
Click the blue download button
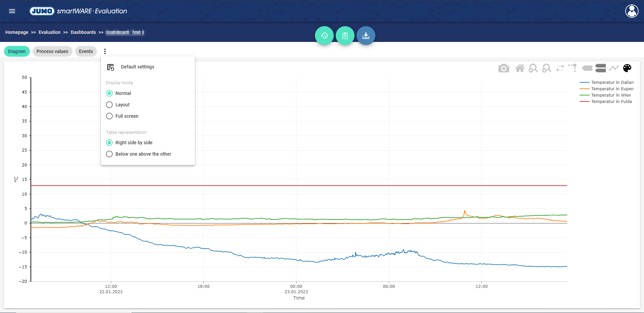pyautogui.click(x=366, y=36)
